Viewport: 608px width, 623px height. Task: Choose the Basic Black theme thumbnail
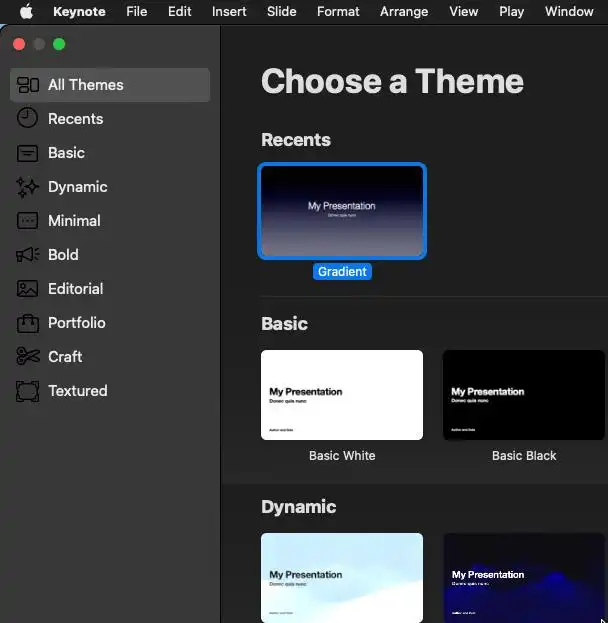point(524,395)
